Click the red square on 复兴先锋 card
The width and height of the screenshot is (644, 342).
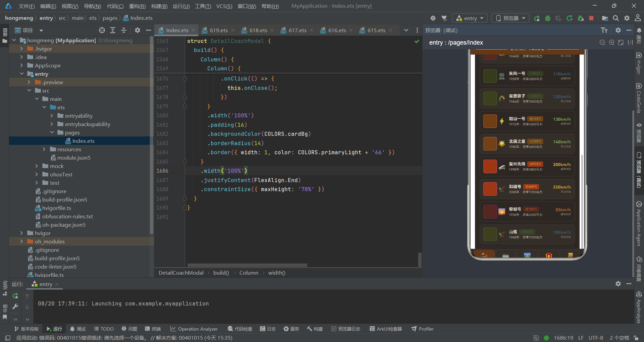click(490, 166)
